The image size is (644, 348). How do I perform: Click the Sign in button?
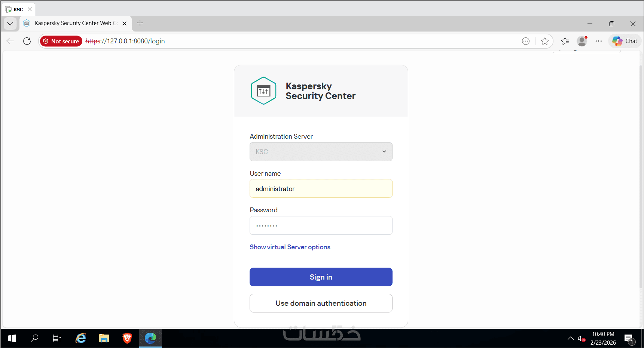pyautogui.click(x=321, y=277)
